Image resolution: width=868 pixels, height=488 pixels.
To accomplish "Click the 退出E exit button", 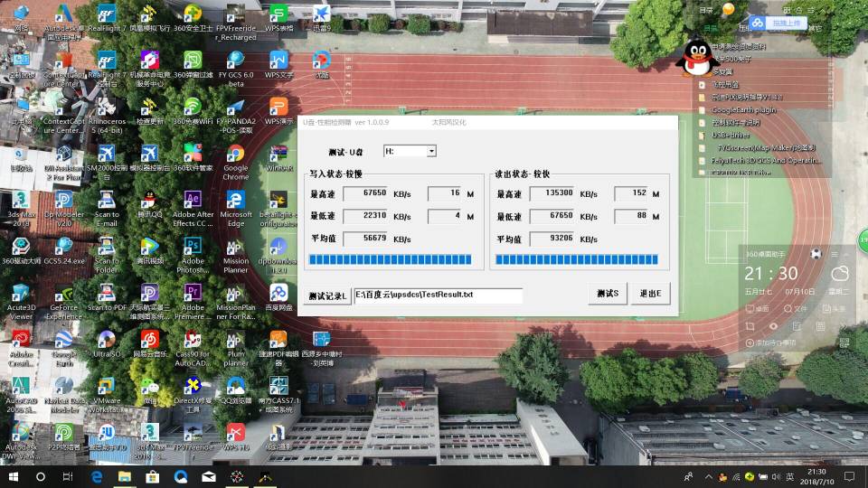I will click(x=650, y=294).
